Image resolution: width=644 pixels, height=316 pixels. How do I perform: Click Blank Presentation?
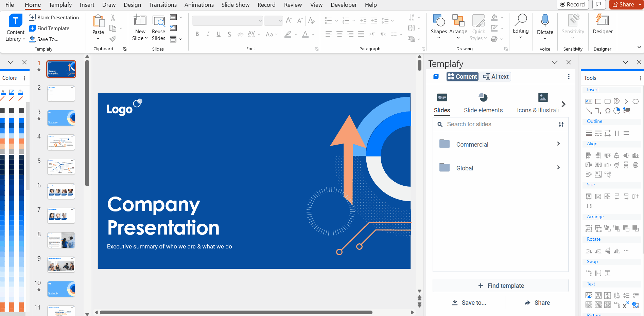click(x=55, y=17)
